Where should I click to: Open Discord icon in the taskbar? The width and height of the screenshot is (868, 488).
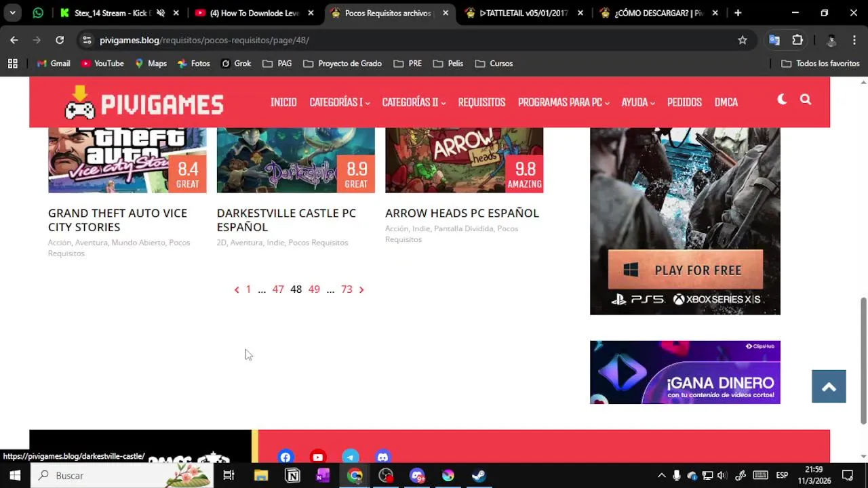coord(416,475)
